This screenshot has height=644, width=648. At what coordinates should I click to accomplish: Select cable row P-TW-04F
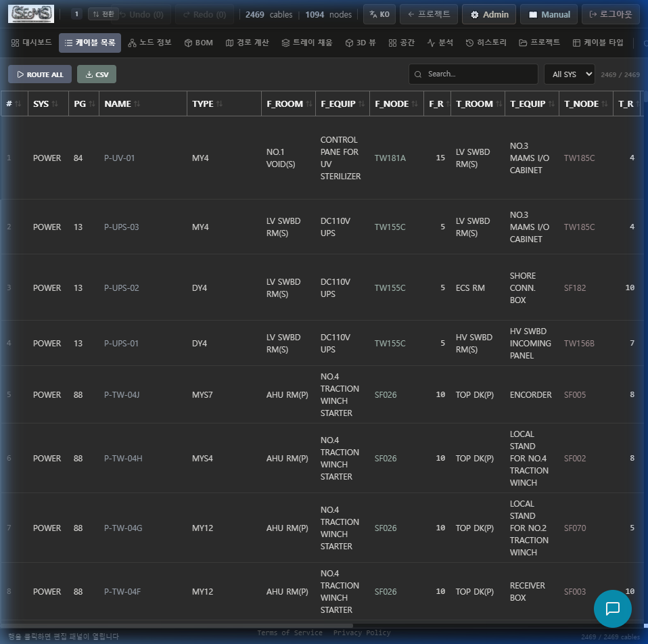point(321,591)
